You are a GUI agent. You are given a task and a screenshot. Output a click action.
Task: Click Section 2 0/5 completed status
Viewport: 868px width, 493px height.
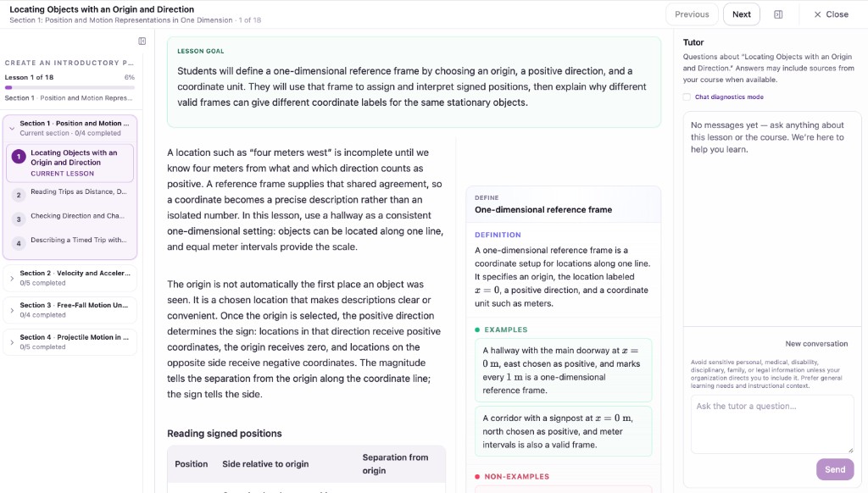(42, 283)
